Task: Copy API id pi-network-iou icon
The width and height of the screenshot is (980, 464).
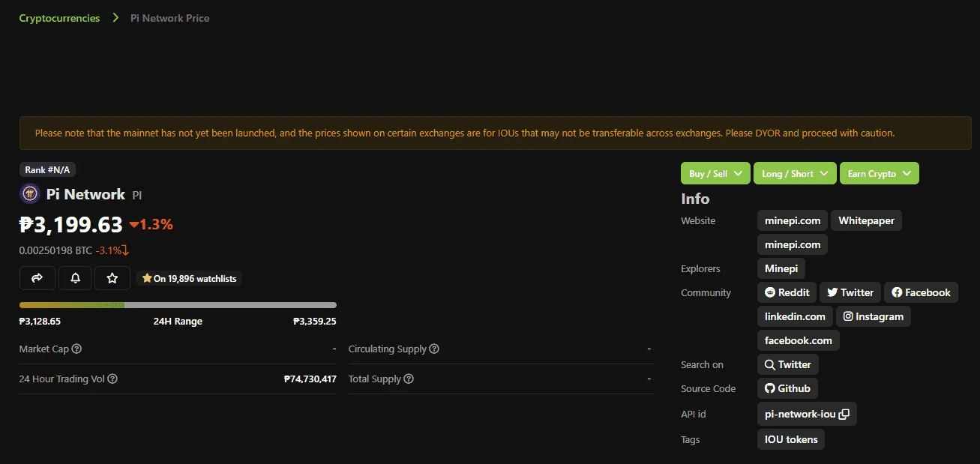Action: (x=844, y=414)
